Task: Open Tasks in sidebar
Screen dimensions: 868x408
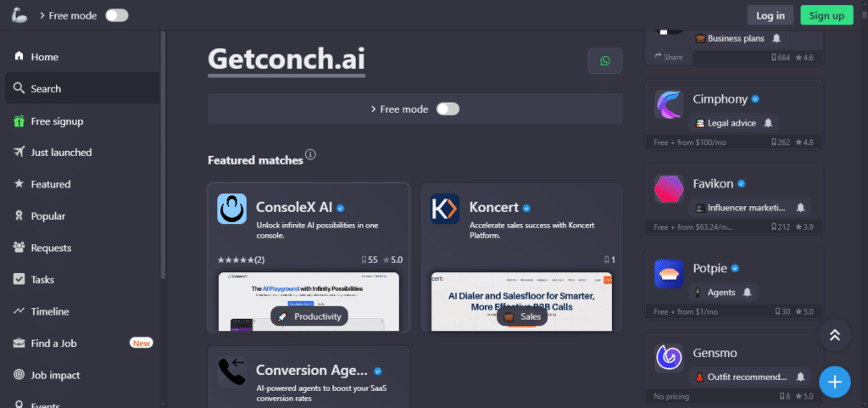Action: [82, 280]
